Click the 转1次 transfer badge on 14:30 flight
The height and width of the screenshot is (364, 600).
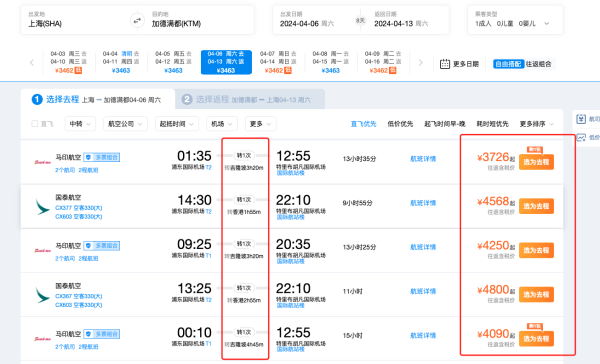tap(244, 199)
